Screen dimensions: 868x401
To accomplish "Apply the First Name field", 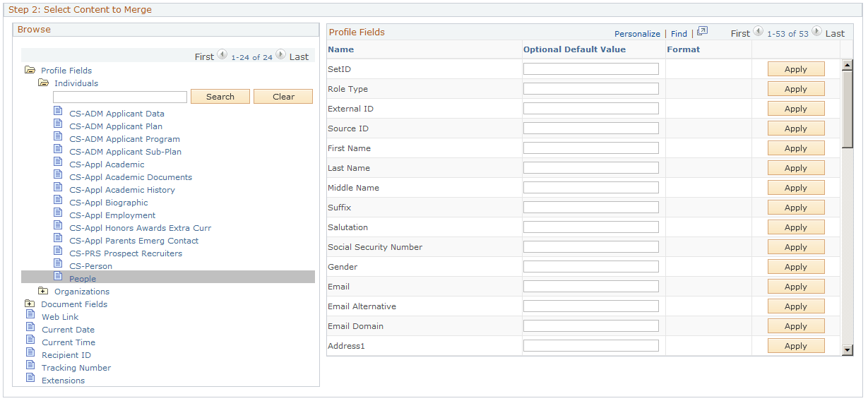I will coord(796,148).
